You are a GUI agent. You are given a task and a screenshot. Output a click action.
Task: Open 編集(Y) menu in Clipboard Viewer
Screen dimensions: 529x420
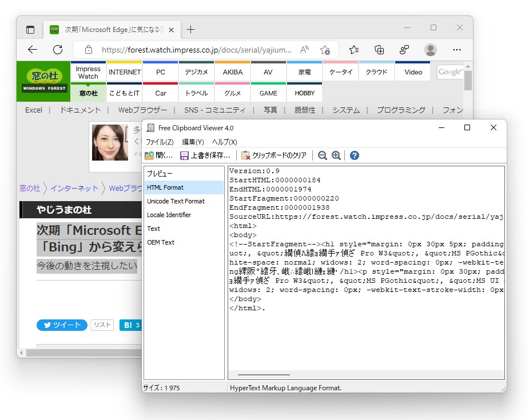pyautogui.click(x=193, y=142)
